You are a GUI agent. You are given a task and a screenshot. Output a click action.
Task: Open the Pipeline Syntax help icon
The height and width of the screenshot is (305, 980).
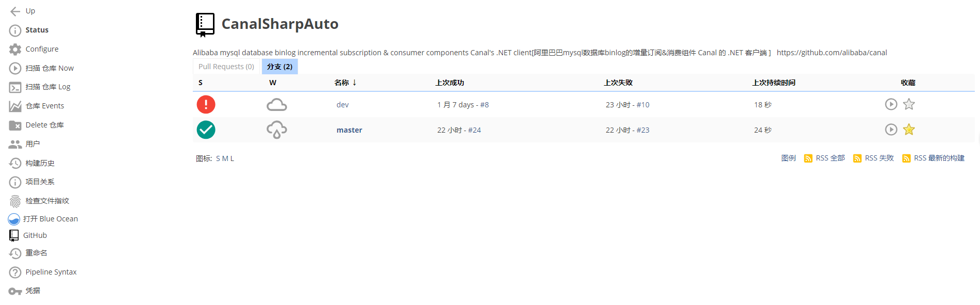[16, 272]
